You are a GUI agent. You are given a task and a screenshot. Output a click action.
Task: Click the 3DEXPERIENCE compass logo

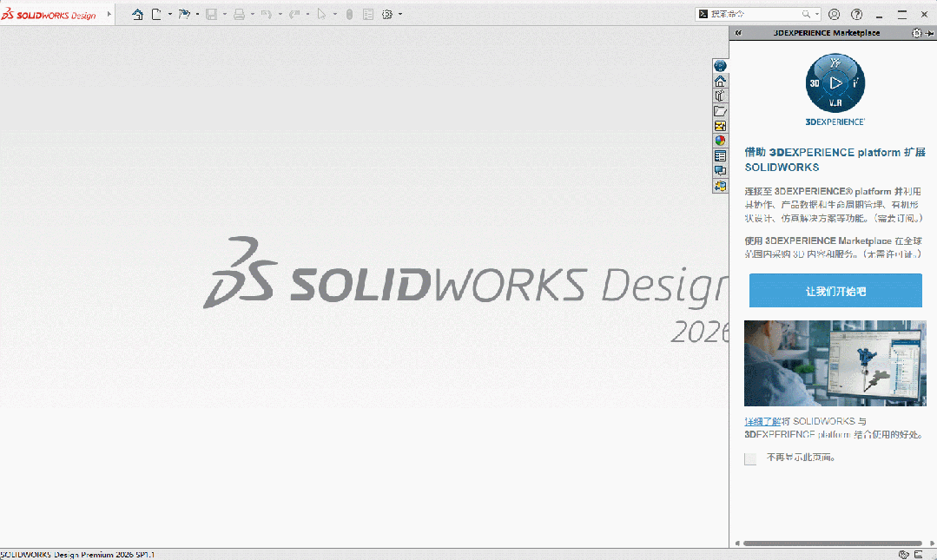coord(835,83)
